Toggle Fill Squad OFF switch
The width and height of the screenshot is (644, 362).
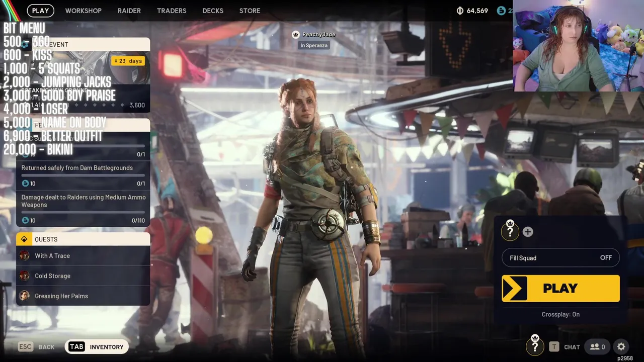[x=560, y=258]
